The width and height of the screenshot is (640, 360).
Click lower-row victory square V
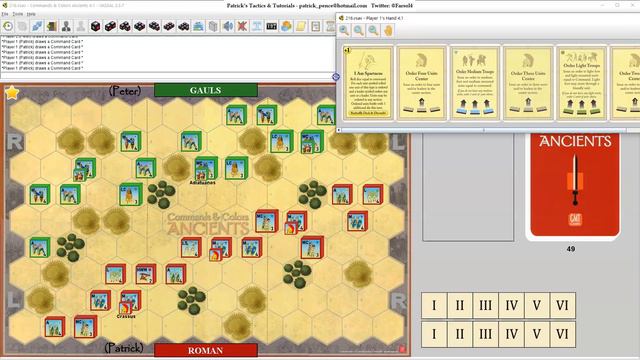coord(537,334)
